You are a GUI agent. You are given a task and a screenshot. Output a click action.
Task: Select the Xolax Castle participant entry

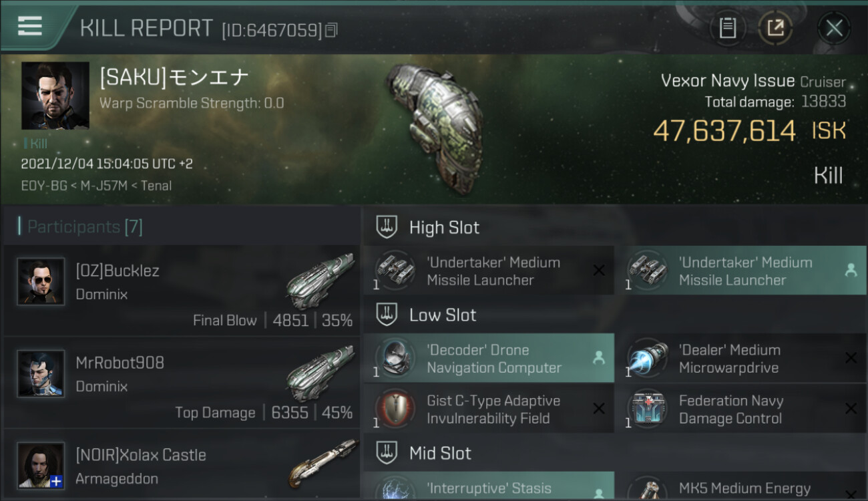pyautogui.click(x=182, y=466)
